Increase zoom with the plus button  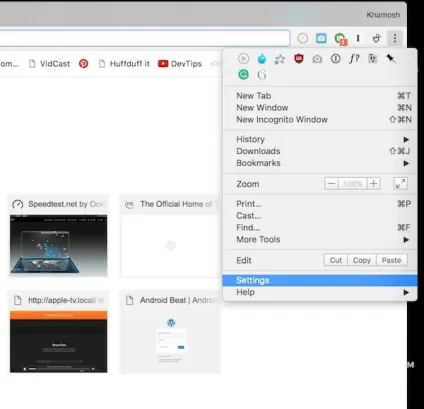[374, 184]
